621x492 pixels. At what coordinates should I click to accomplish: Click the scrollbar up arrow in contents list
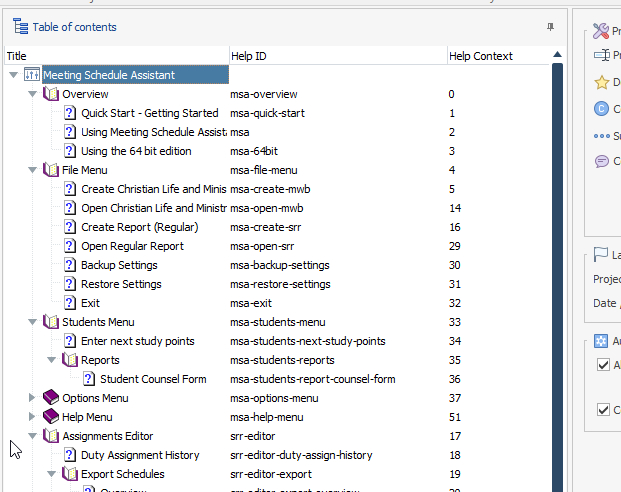(x=557, y=55)
